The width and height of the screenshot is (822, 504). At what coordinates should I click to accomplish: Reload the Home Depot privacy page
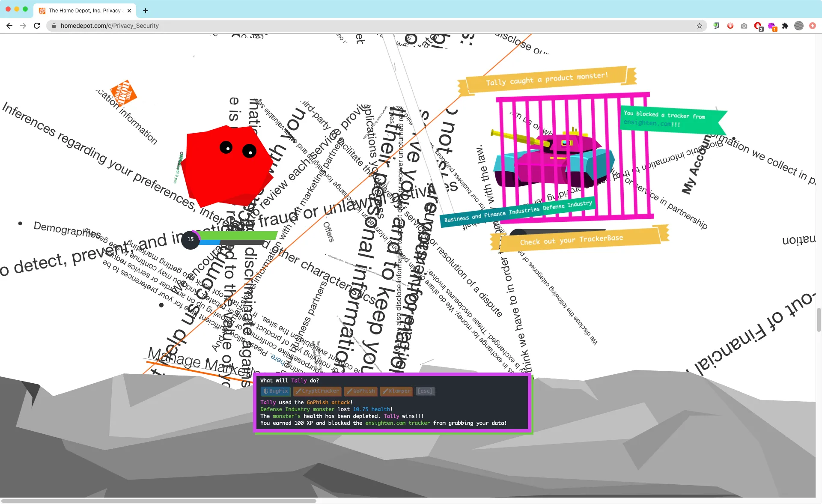point(37,26)
